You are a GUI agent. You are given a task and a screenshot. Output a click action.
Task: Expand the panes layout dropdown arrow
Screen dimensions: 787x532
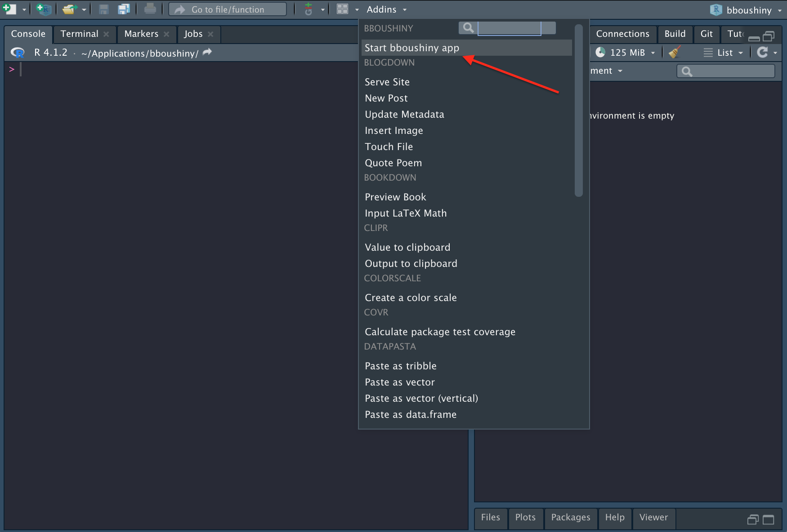pyautogui.click(x=357, y=9)
